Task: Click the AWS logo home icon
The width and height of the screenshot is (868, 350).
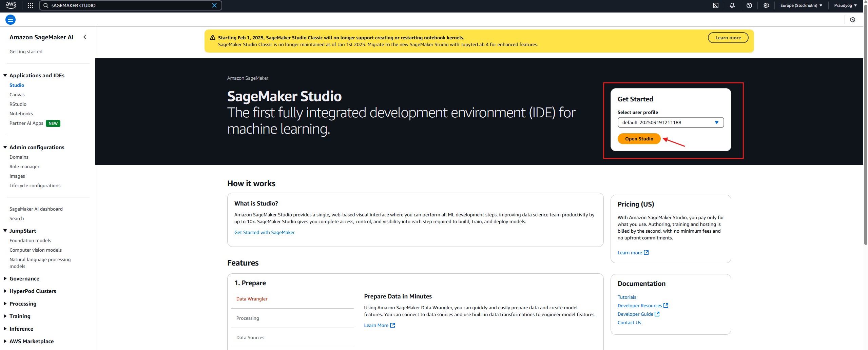Action: coord(11,5)
